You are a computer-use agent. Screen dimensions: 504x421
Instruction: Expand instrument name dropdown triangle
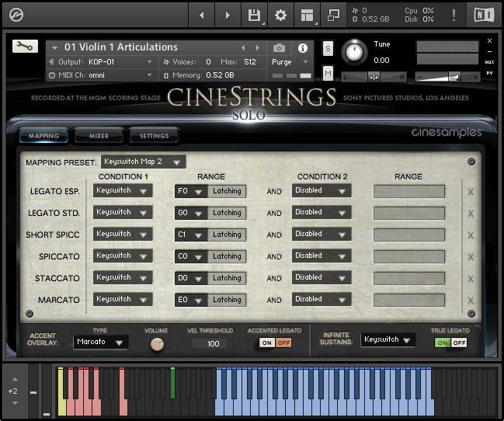pos(54,48)
